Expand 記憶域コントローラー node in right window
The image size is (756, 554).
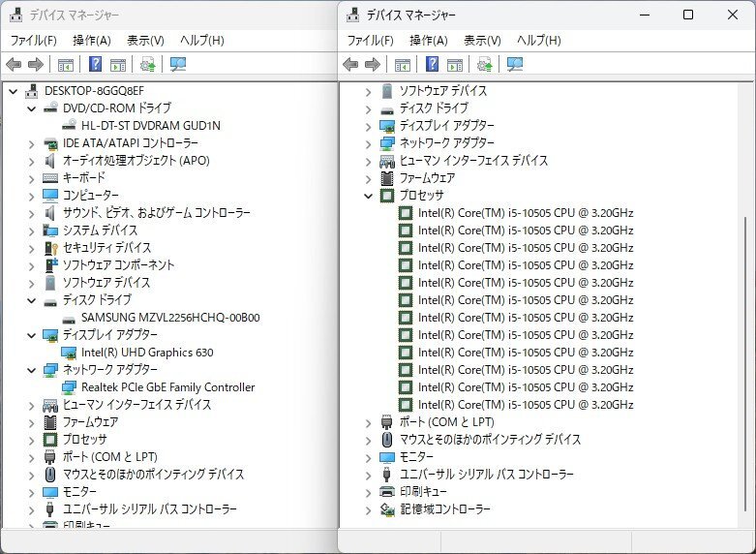pos(369,510)
